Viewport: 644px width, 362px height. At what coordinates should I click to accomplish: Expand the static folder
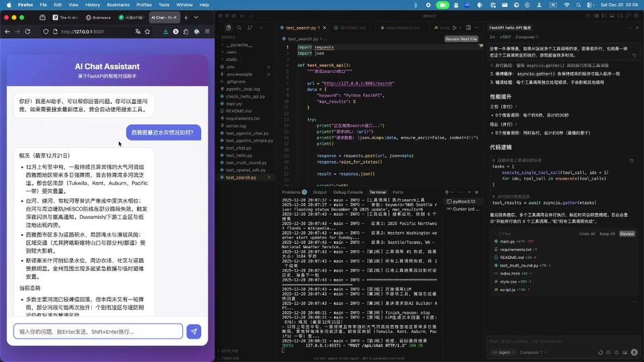[232, 60]
